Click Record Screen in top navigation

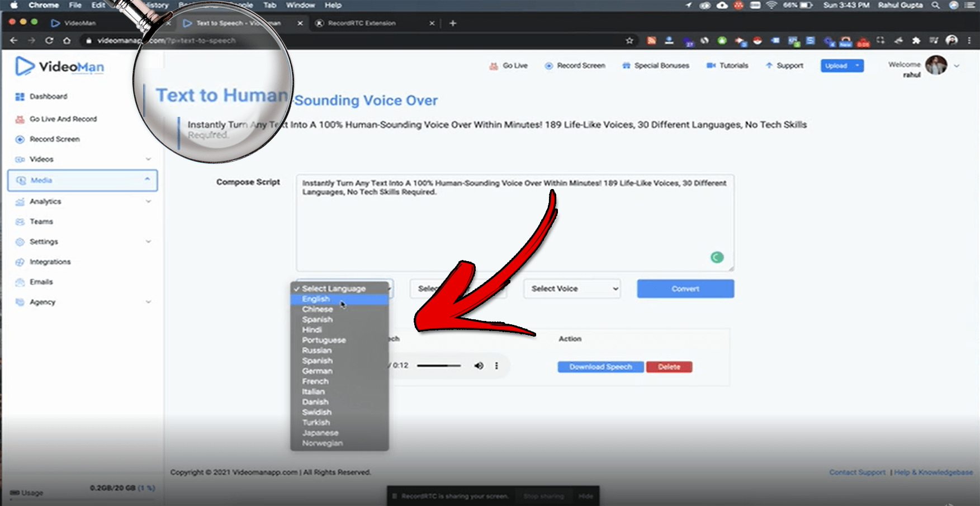pos(575,65)
